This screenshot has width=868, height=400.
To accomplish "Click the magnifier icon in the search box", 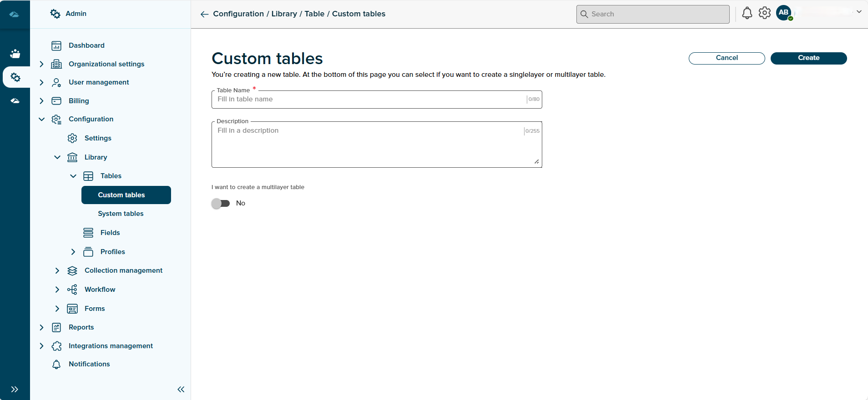I will [x=584, y=14].
